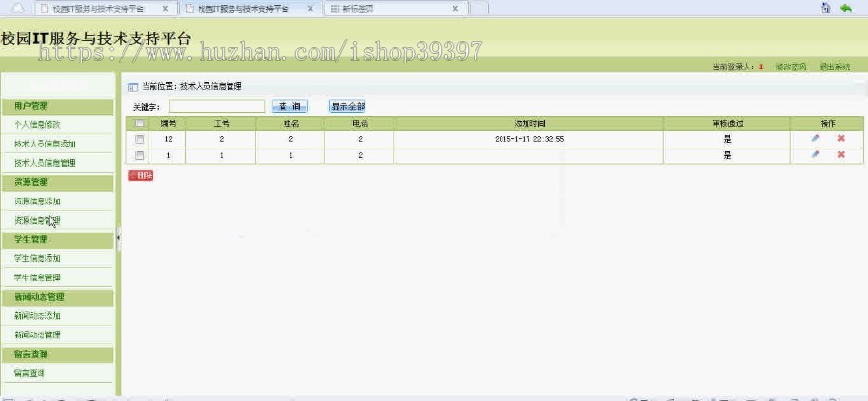
Task: Click the 添加时间 column header
Action: 529,123
